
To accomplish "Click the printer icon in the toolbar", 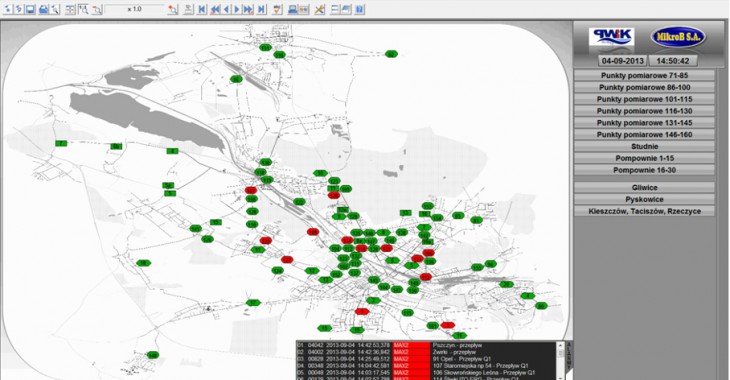I will (43, 9).
